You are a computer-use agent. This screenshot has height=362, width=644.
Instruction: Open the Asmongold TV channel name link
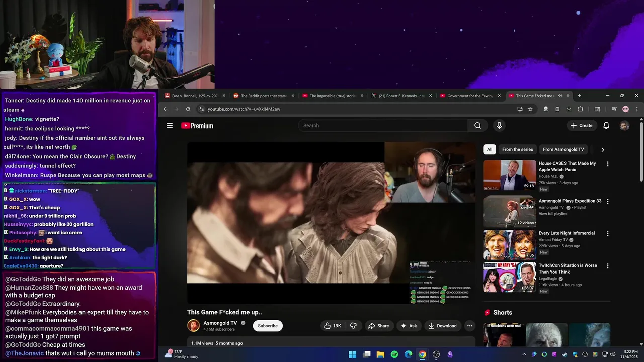pos(220,323)
